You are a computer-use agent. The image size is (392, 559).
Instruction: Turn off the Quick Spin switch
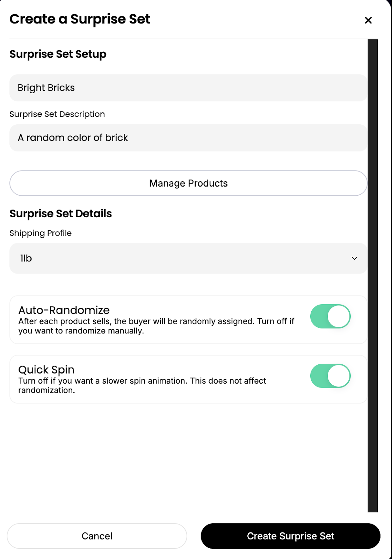click(x=330, y=376)
